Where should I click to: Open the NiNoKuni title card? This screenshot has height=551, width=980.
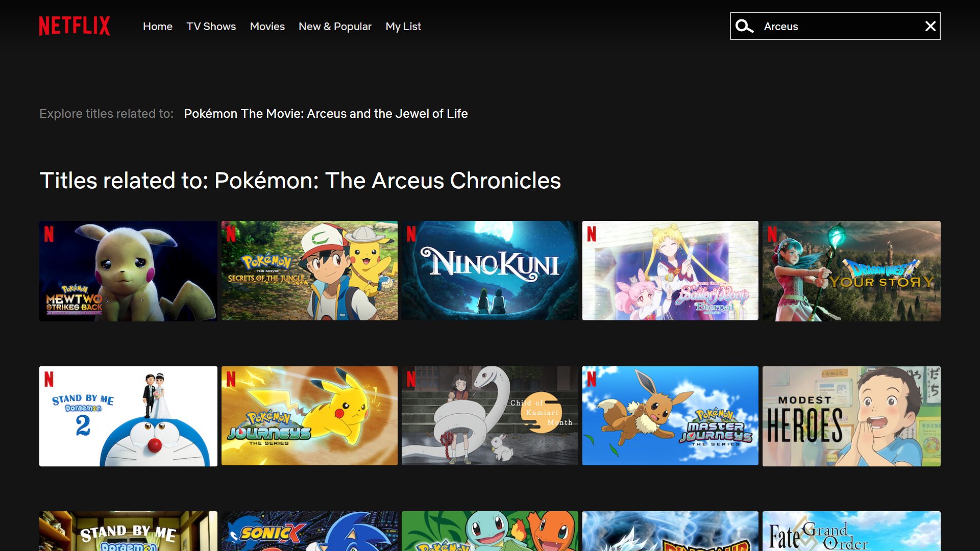coord(489,271)
